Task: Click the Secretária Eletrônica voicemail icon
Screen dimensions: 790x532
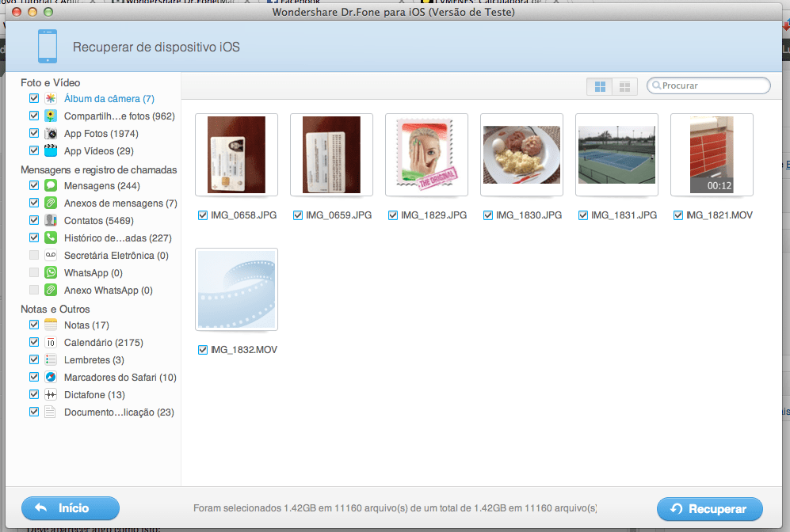Action: click(51, 255)
